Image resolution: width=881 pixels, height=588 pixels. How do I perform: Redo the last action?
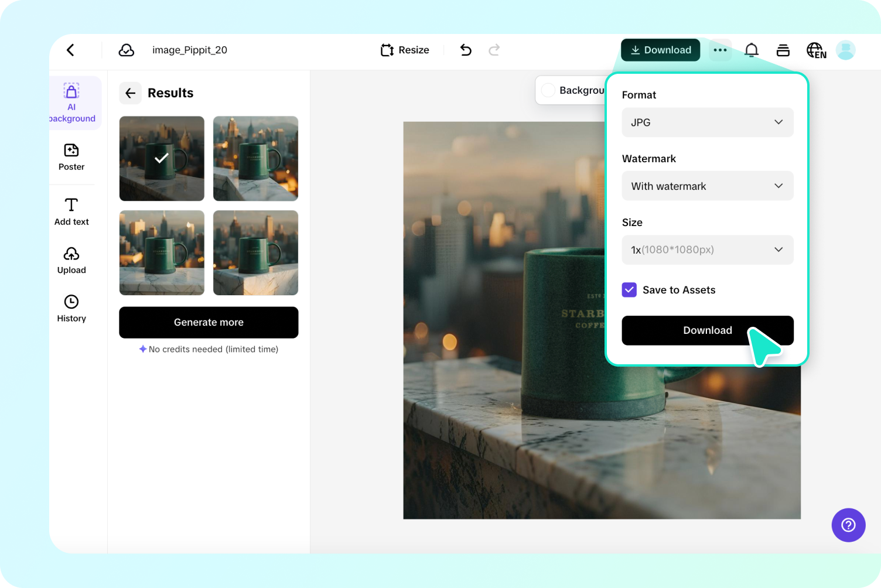click(494, 50)
